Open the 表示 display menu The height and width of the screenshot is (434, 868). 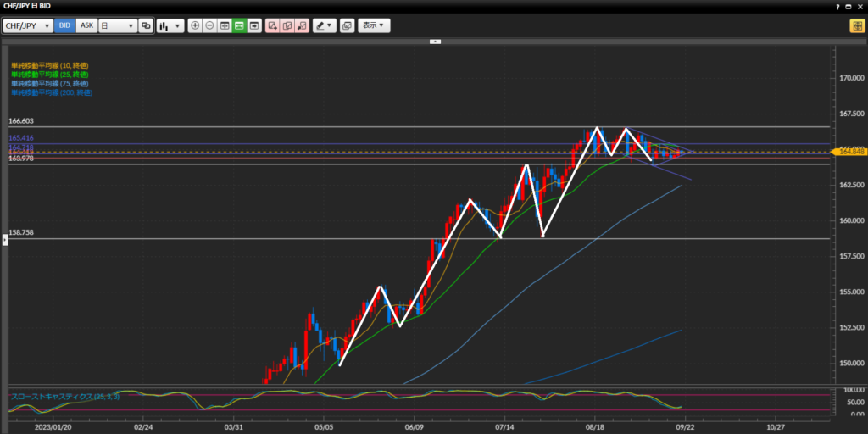pos(374,25)
